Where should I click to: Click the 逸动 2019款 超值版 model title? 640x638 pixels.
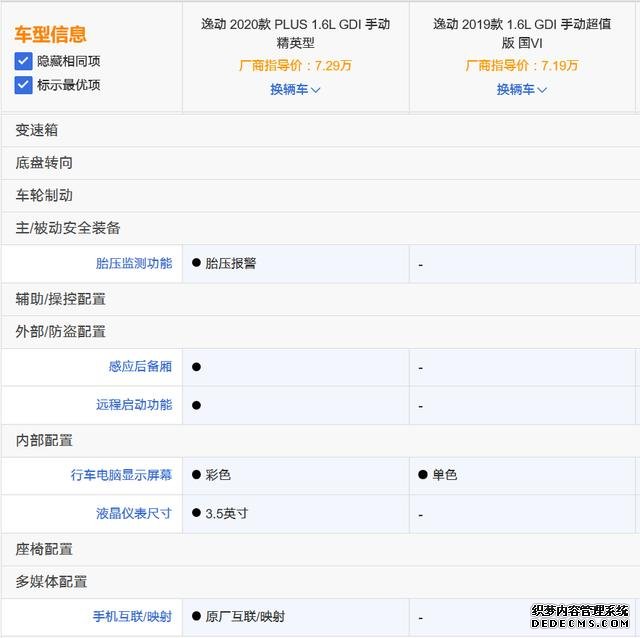522,33
